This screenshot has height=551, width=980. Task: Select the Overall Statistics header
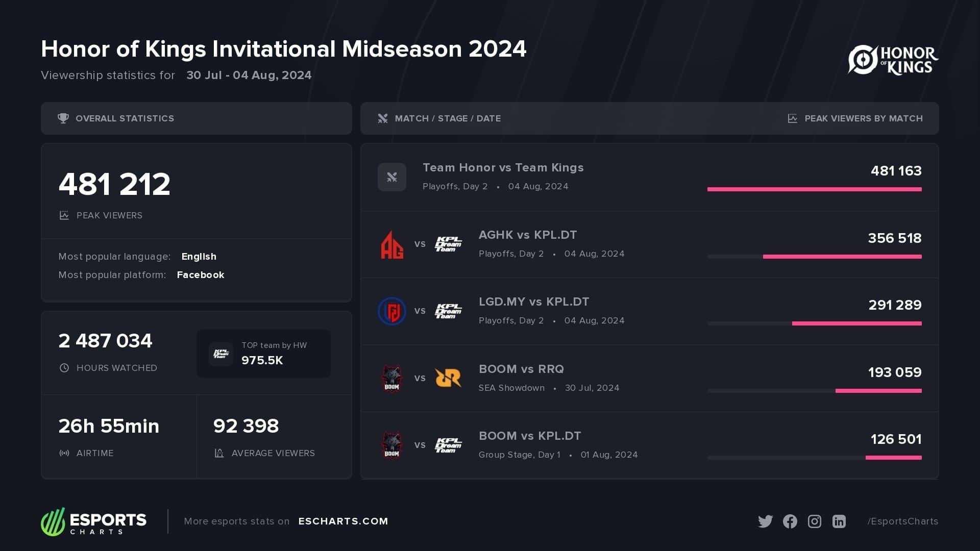coord(125,118)
